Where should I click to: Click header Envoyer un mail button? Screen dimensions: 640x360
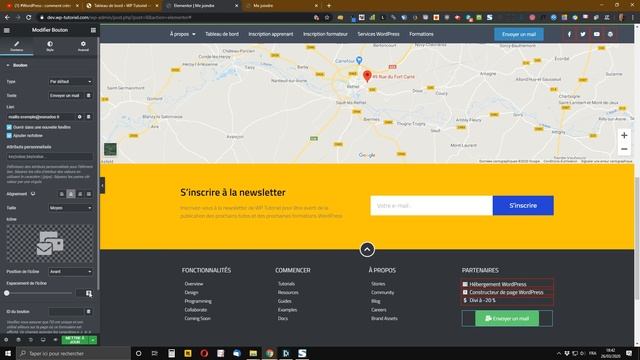519,34
